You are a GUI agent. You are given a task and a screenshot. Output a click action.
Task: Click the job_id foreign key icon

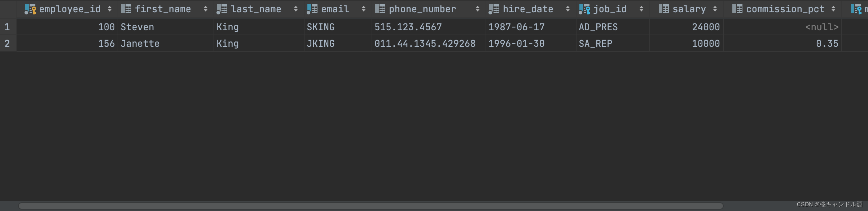[584, 9]
